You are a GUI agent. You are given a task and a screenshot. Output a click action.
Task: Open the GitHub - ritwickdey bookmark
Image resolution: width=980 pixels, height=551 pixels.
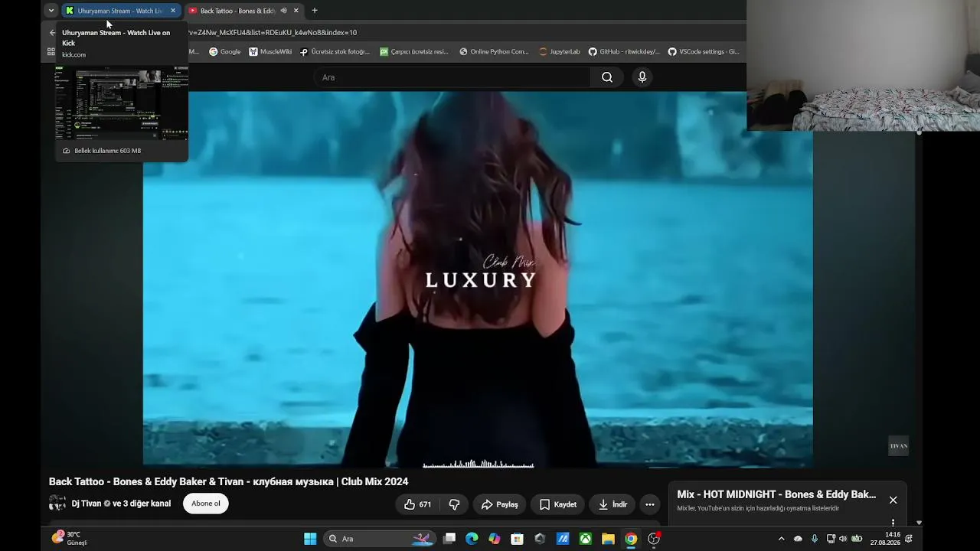[624, 52]
